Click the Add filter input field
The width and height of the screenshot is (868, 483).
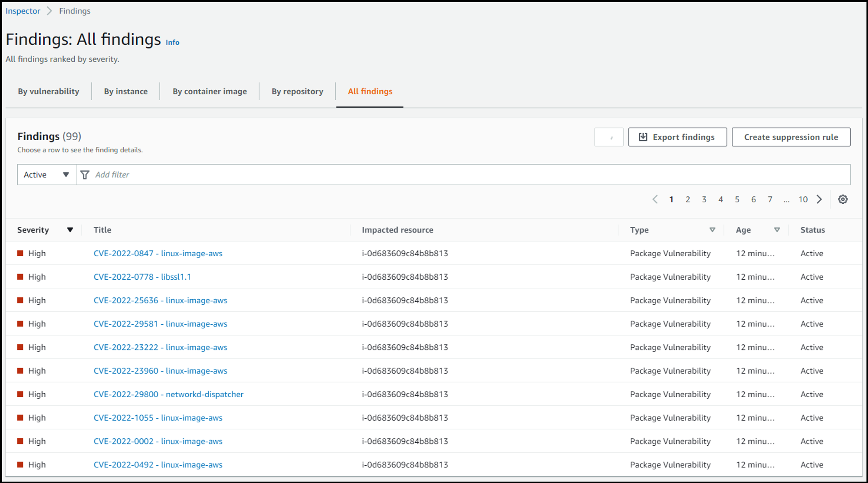point(434,175)
